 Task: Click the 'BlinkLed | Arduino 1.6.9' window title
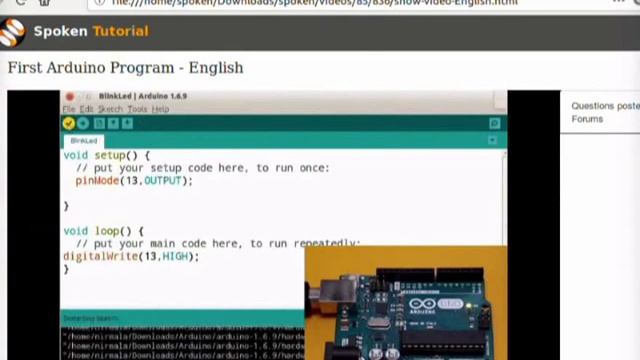point(143,96)
